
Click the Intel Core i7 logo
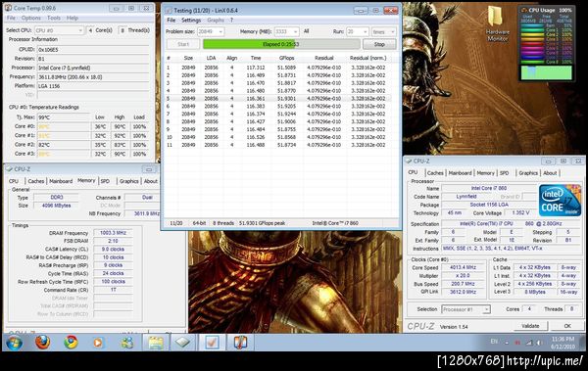(x=560, y=200)
